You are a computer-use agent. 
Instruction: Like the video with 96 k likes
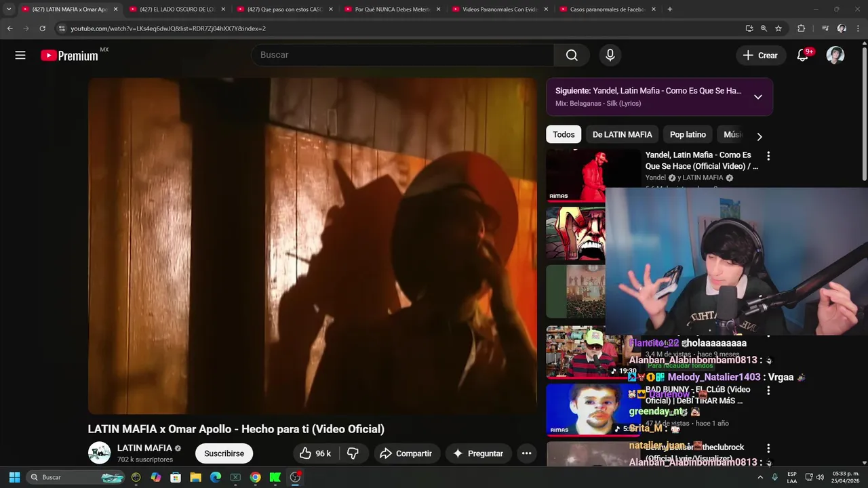point(316,453)
